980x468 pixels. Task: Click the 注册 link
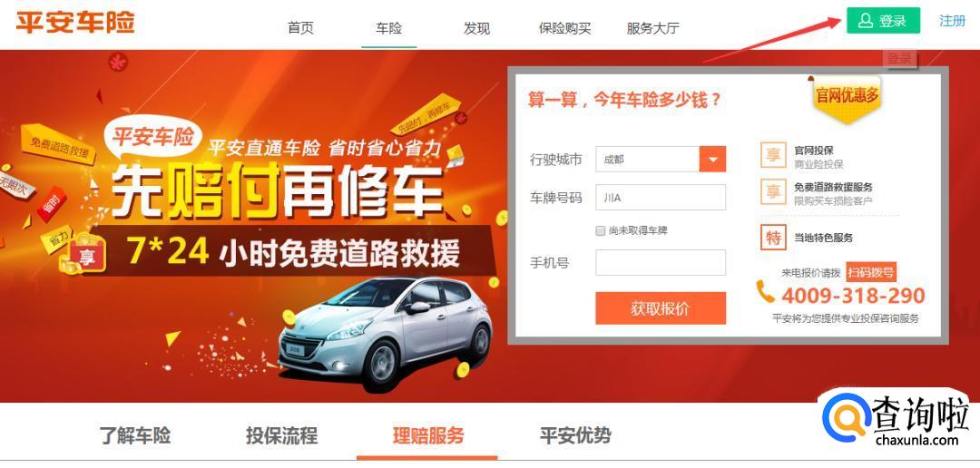[x=953, y=21]
